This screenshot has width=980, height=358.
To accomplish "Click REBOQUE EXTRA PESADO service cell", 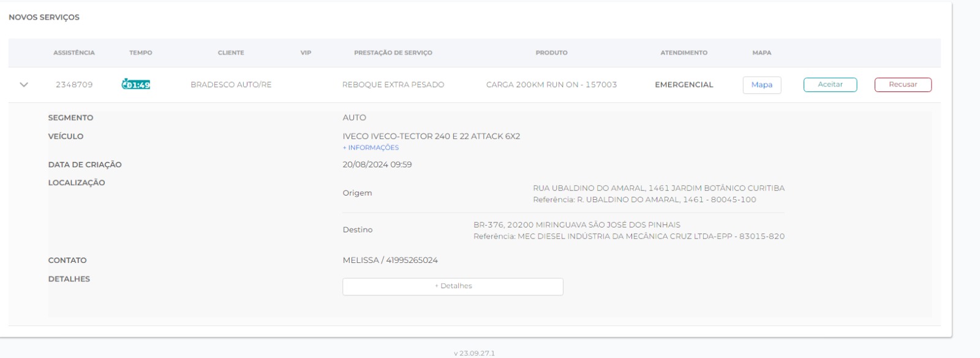I will click(393, 85).
